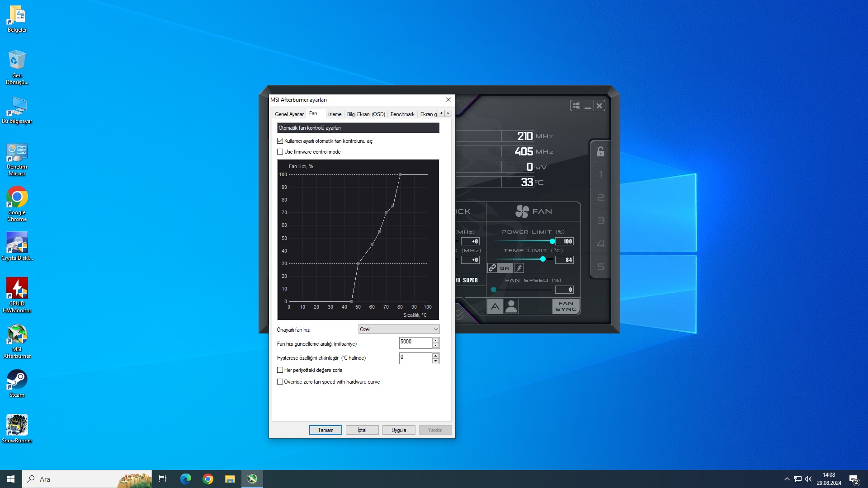Open the partially visible Ekran tab
868x488 pixels.
(428, 114)
